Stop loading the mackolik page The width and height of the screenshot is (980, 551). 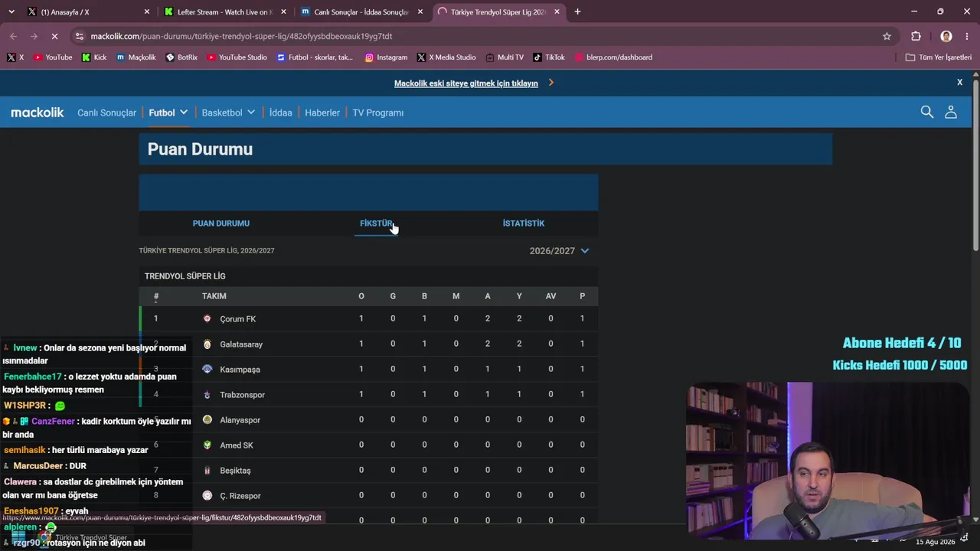[x=54, y=36]
